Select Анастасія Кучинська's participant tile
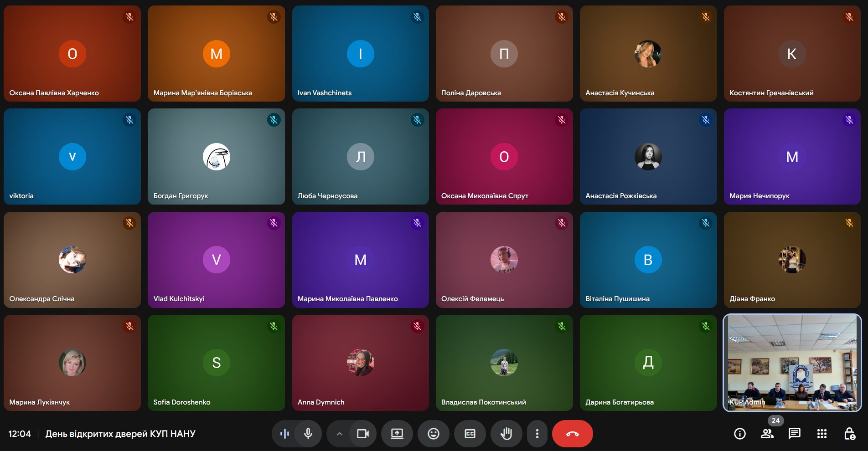The height and width of the screenshot is (451, 868). [x=648, y=54]
